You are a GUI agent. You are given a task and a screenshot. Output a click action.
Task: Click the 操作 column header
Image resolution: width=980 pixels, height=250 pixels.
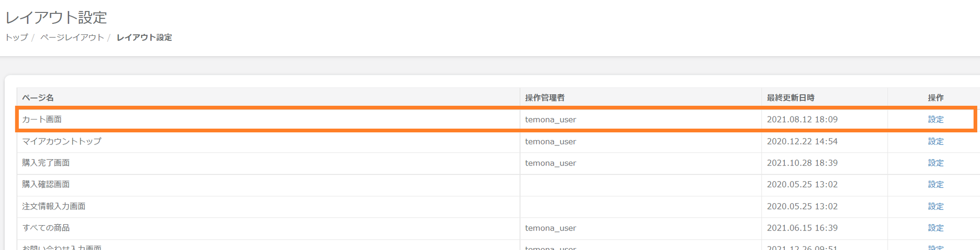coord(935,98)
